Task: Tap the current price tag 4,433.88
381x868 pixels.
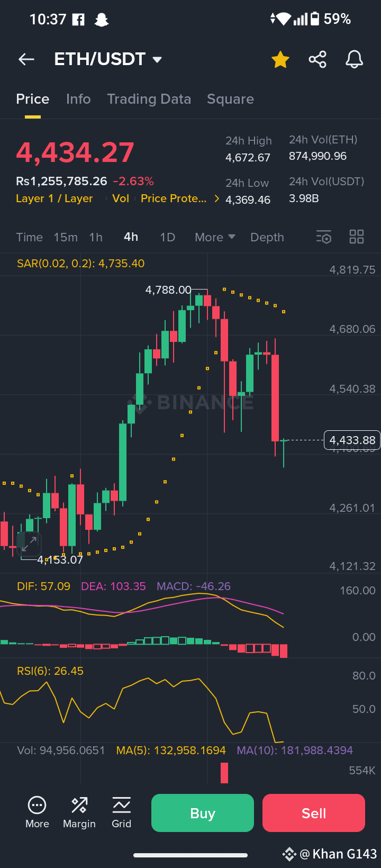Action: (352, 440)
